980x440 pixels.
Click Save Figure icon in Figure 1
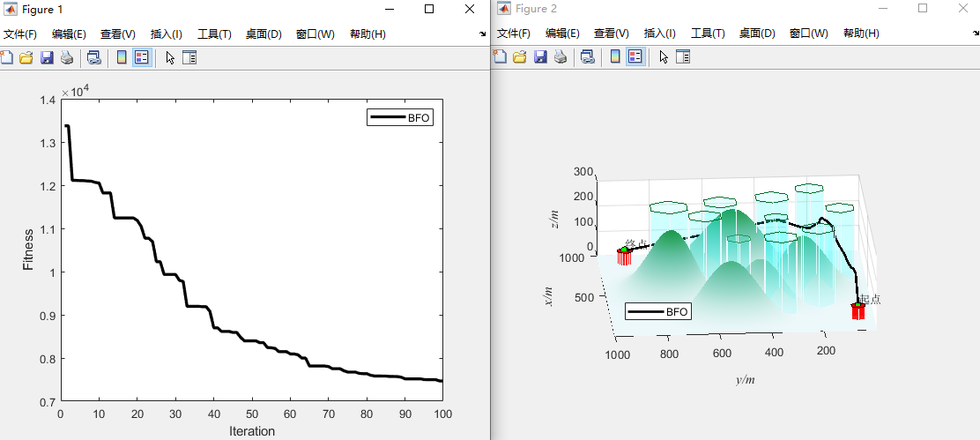46,57
